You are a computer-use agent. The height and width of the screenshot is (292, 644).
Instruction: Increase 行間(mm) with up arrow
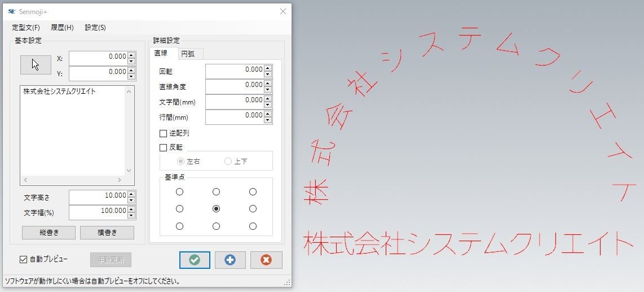click(268, 114)
